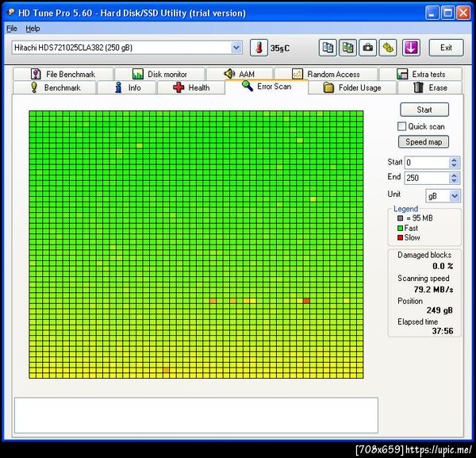The height and width of the screenshot is (458, 476).
Task: Click the 35°C temperature reading
Action: 280,48
